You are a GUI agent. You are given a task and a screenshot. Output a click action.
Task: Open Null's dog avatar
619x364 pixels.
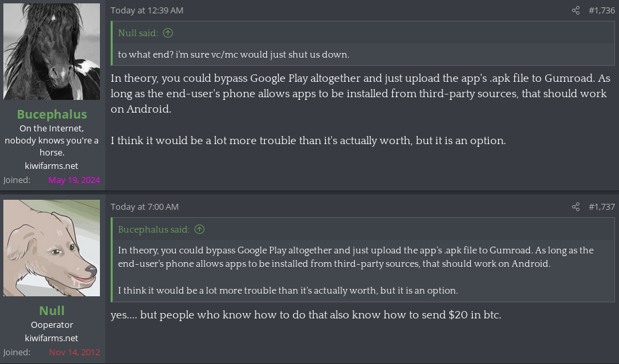(x=52, y=248)
